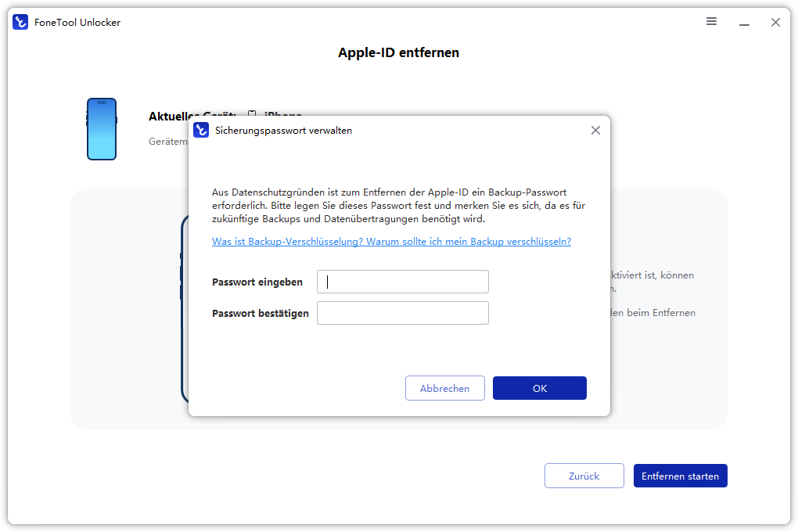The width and height of the screenshot is (798, 532).
Task: Click the blue iPhone device image
Action: pyautogui.click(x=102, y=129)
